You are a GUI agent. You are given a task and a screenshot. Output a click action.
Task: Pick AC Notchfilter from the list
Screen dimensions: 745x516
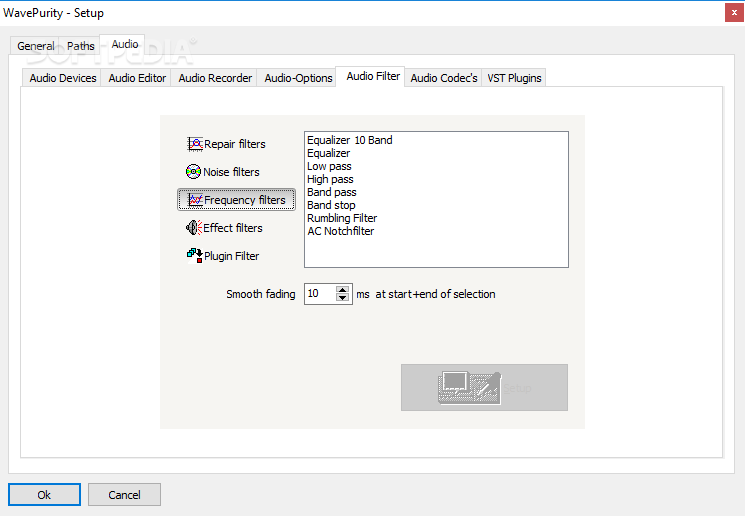click(x=340, y=231)
